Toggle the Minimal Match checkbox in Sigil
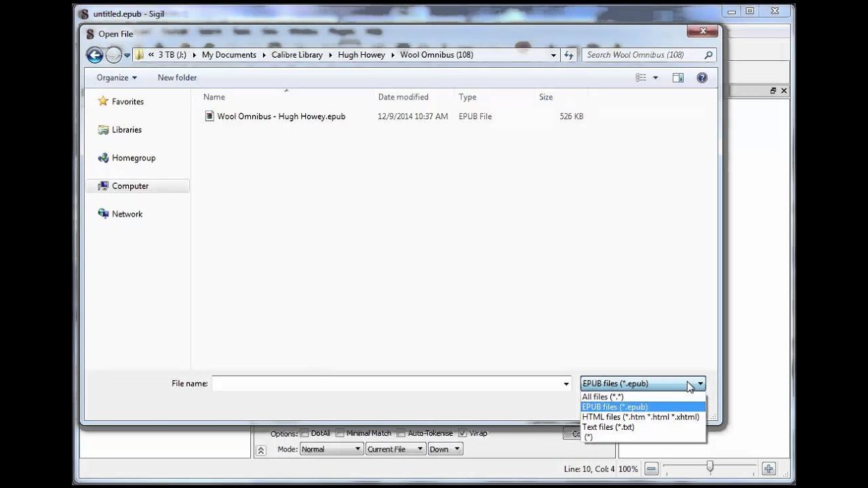868x488 pixels. tap(340, 433)
